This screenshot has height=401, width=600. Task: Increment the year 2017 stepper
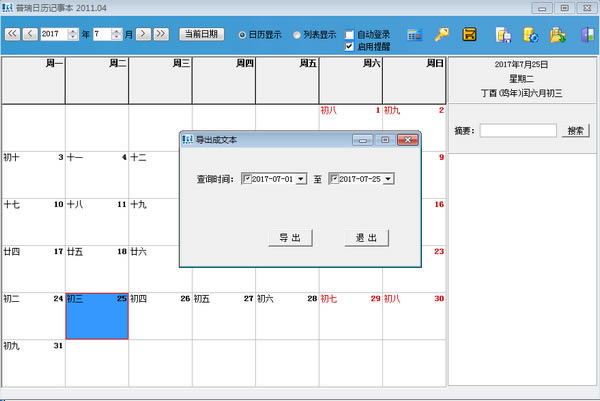73,31
